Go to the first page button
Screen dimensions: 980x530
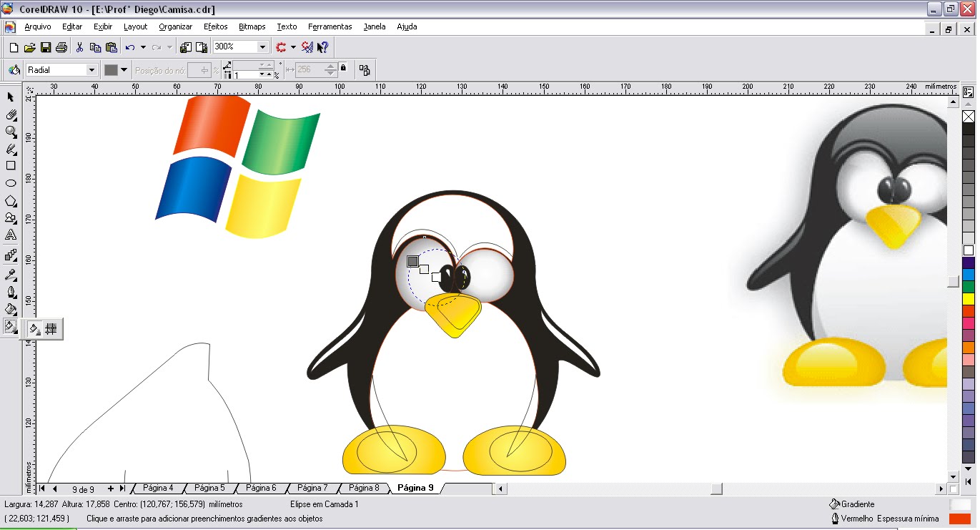point(42,489)
